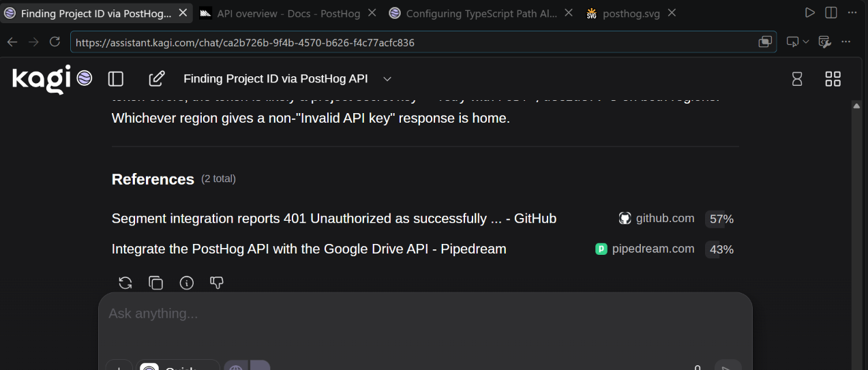
Task: Open the response info icon
Action: pyautogui.click(x=186, y=283)
